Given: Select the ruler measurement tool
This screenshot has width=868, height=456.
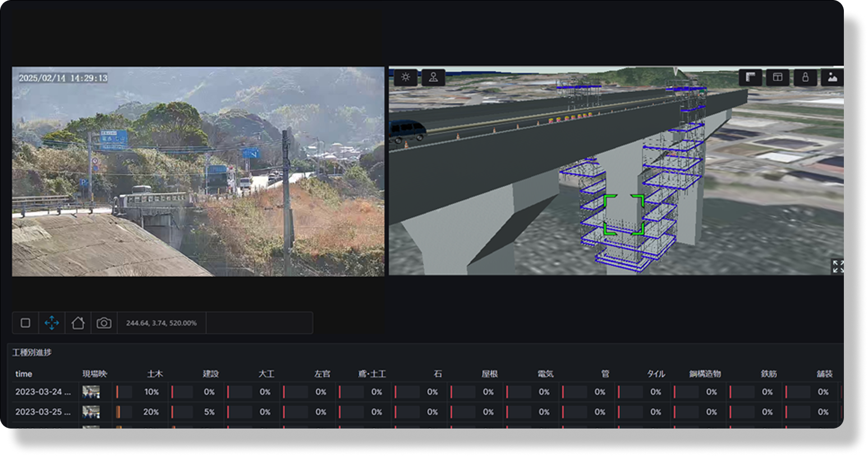Looking at the screenshot, I should (750, 77).
